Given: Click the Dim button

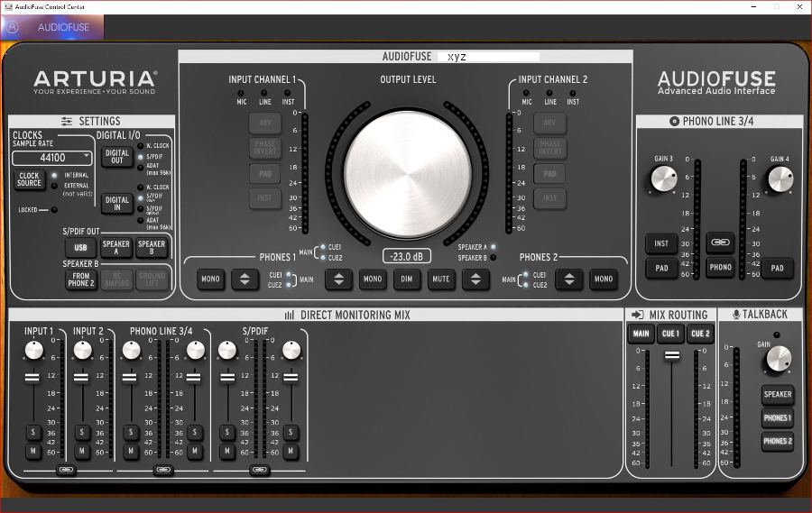Looking at the screenshot, I should point(407,279).
